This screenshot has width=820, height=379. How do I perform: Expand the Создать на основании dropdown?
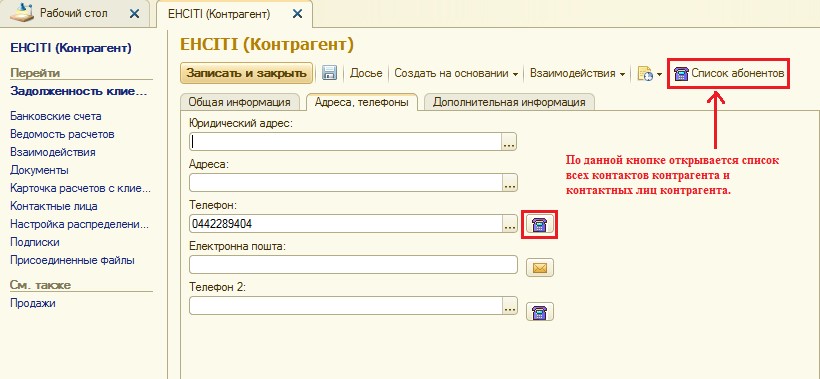(456, 73)
